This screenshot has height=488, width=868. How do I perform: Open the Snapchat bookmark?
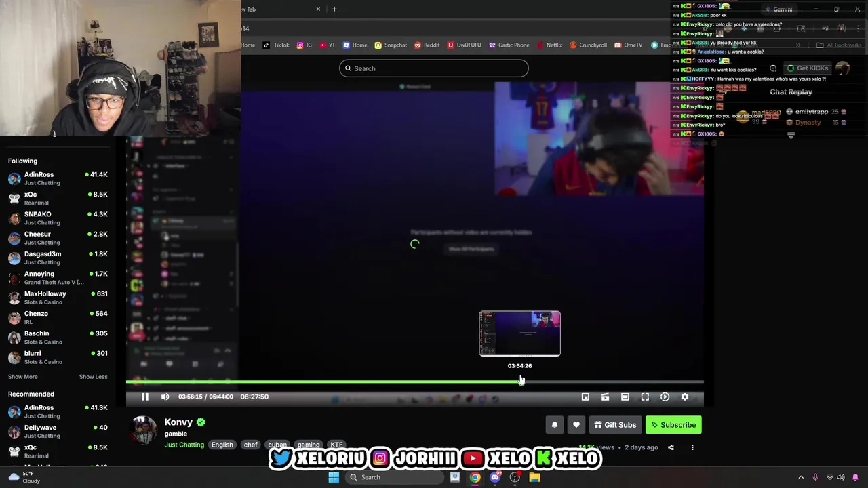click(391, 45)
